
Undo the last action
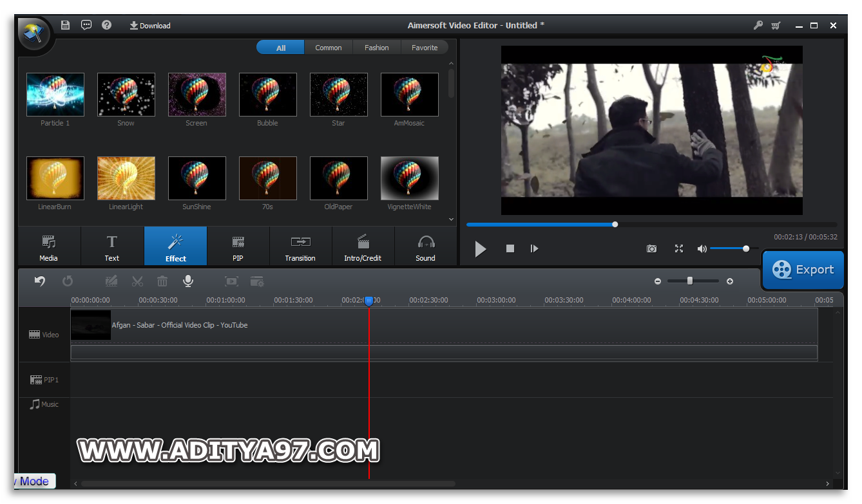coord(40,281)
